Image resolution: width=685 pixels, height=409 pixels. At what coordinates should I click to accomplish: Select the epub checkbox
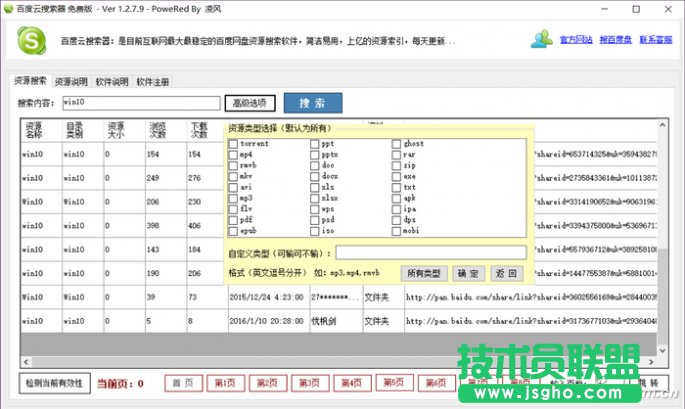pyautogui.click(x=233, y=231)
